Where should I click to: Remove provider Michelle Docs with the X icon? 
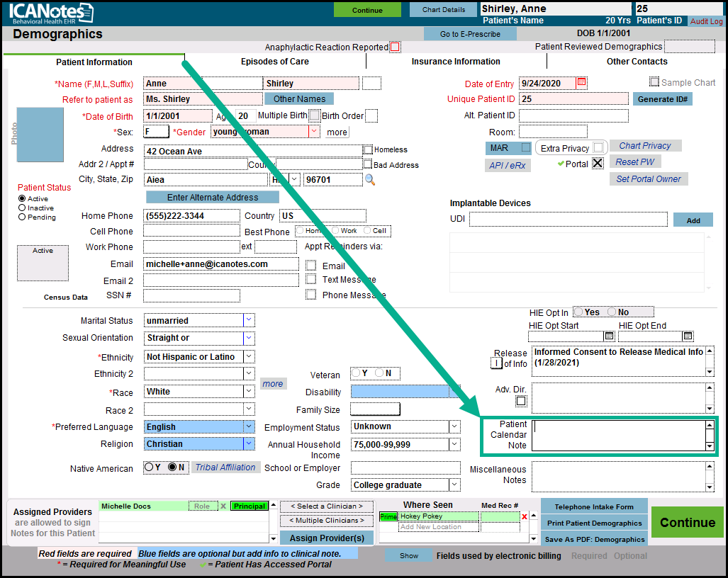[223, 506]
